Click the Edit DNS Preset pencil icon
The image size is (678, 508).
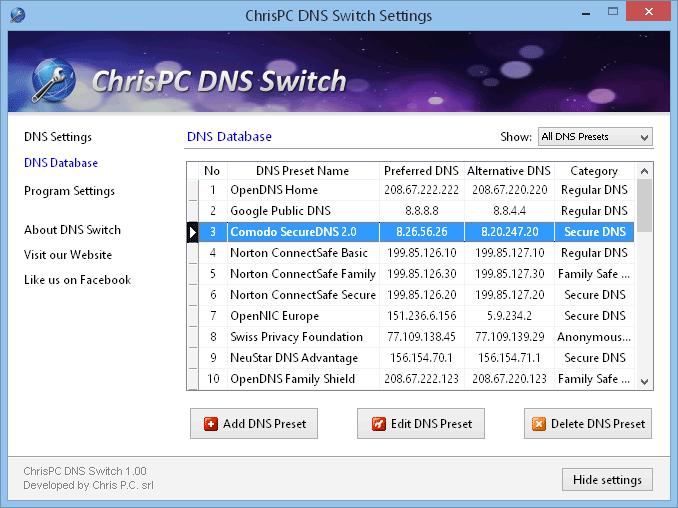tap(378, 424)
